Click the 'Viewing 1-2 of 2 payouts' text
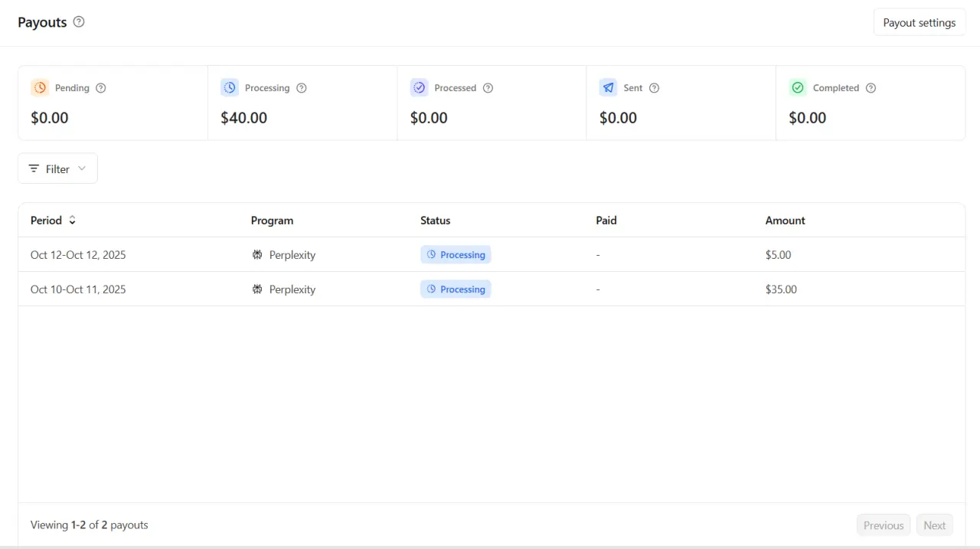The height and width of the screenshot is (549, 980). click(90, 525)
